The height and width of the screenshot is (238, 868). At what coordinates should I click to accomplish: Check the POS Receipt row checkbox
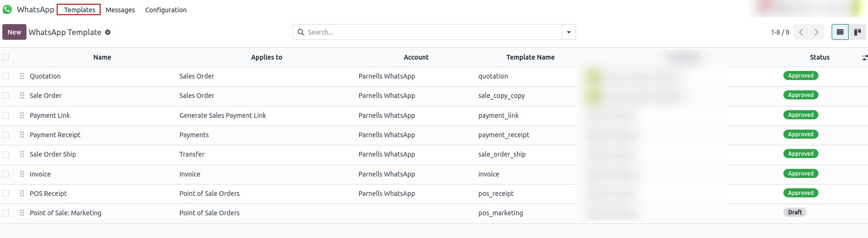pos(6,194)
